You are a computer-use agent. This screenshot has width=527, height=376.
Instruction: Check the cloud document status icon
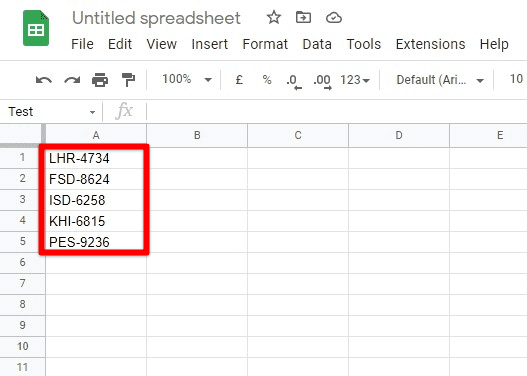click(x=334, y=17)
